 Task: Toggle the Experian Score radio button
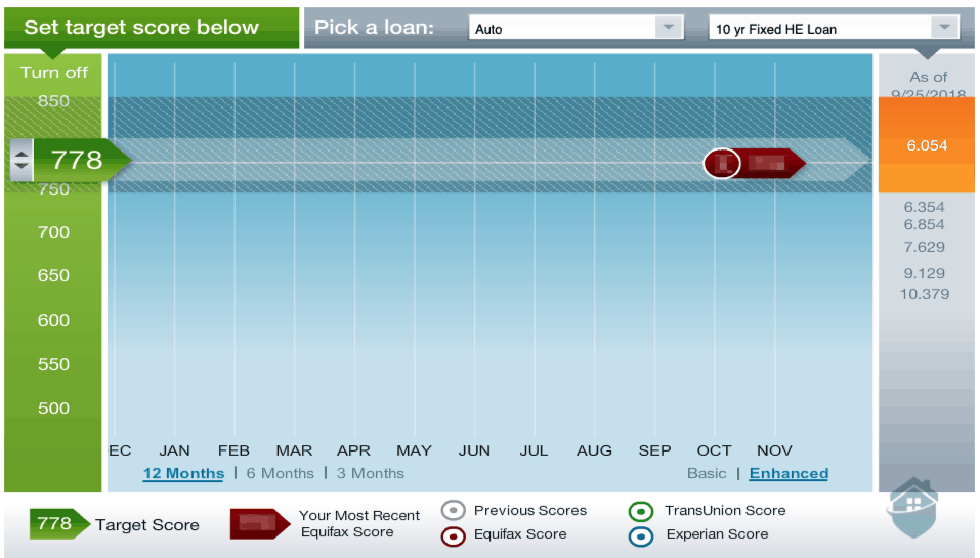tap(641, 536)
